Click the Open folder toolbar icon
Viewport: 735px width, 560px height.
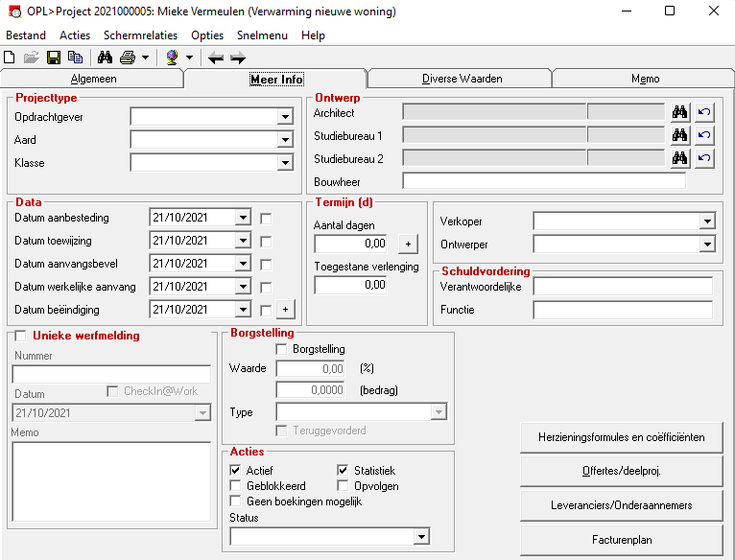point(31,58)
